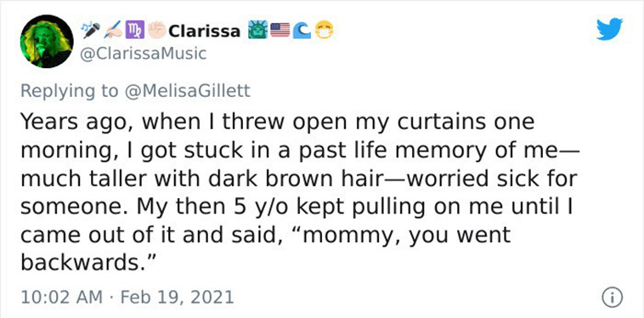Viewport: 644px width, 318px height.
Task: Visit the @ClarissaMusic handle
Action: click(x=143, y=54)
